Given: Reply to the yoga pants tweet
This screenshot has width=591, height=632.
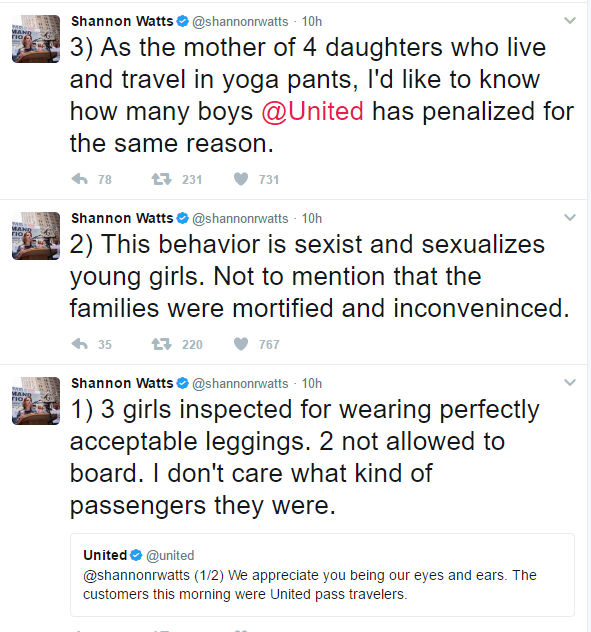Looking at the screenshot, I should 80,179.
